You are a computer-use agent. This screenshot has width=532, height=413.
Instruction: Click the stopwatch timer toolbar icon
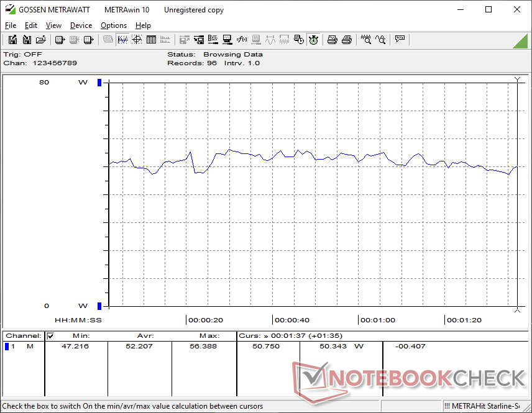coord(314,40)
